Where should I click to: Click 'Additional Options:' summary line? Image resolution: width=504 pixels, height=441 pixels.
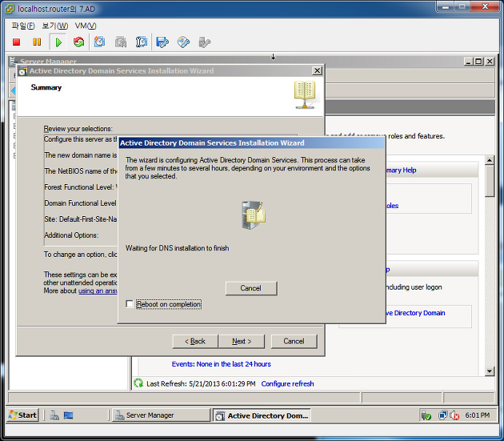(x=71, y=235)
